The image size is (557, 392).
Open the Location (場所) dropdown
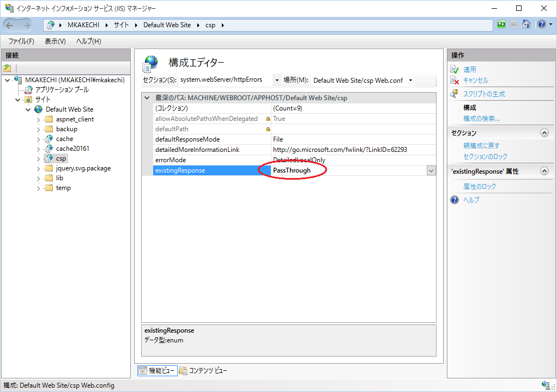point(410,81)
